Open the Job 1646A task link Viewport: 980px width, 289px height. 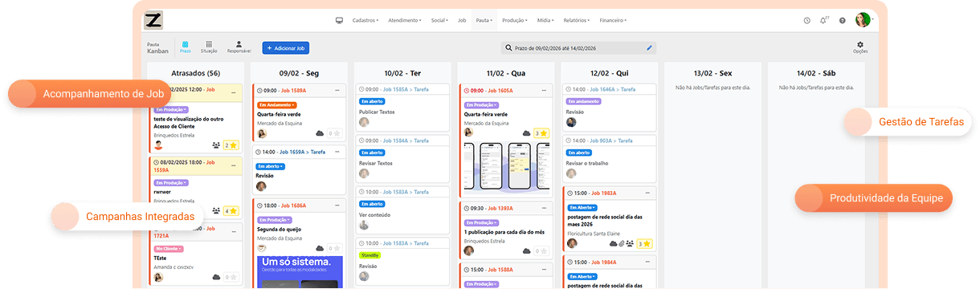(x=612, y=90)
